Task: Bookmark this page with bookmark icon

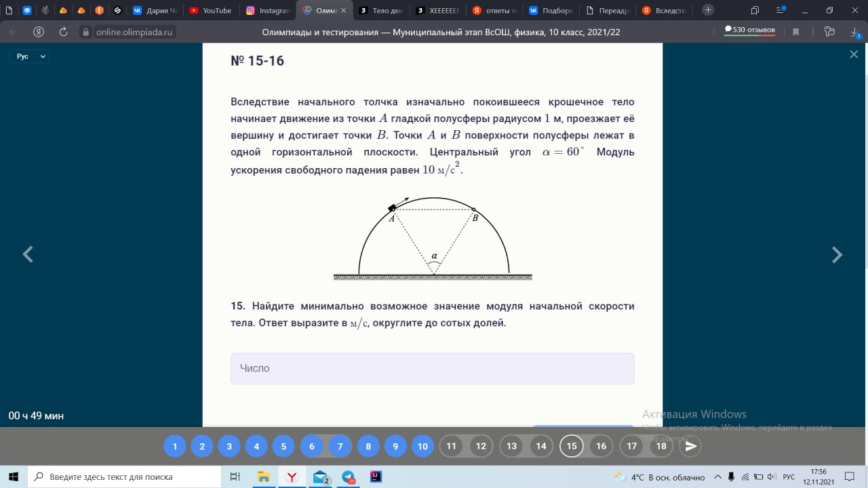Action: click(796, 32)
